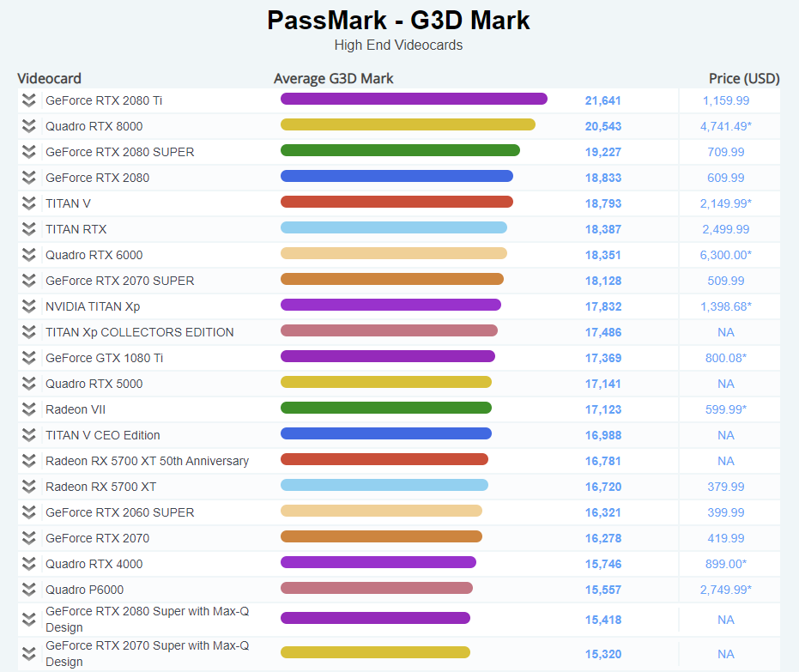Open the GeForce RTX 2080 SUPER link

pyautogui.click(x=120, y=152)
